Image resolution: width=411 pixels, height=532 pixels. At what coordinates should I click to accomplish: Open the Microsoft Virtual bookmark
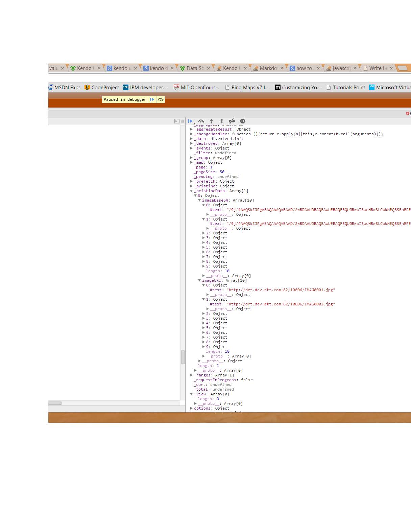pos(390,87)
